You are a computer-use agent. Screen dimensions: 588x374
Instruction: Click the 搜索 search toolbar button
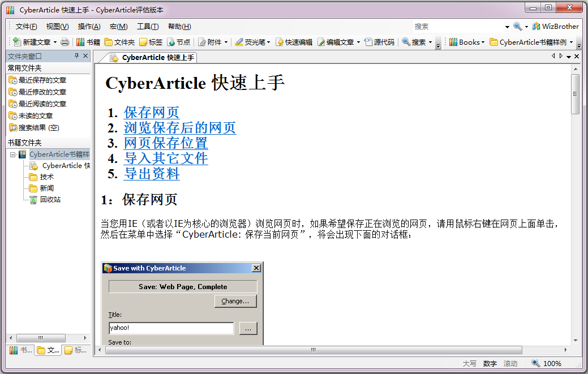pos(414,42)
